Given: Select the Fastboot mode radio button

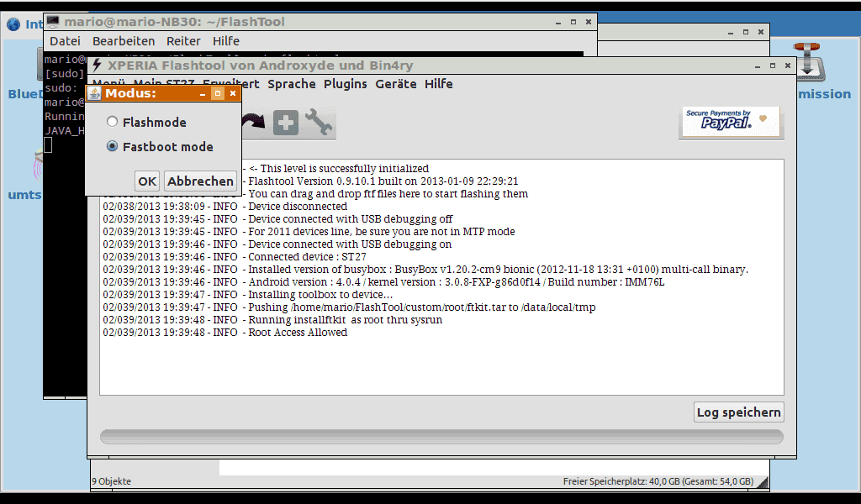Looking at the screenshot, I should pos(112,146).
